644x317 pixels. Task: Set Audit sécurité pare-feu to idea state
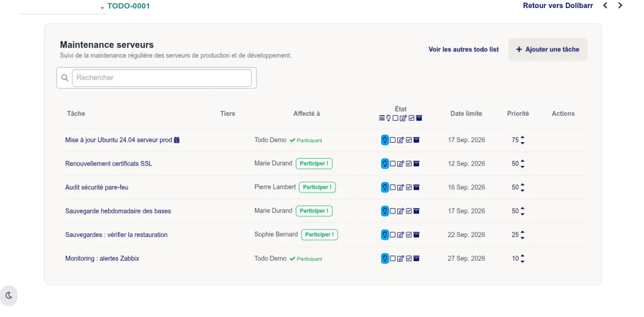[385, 187]
